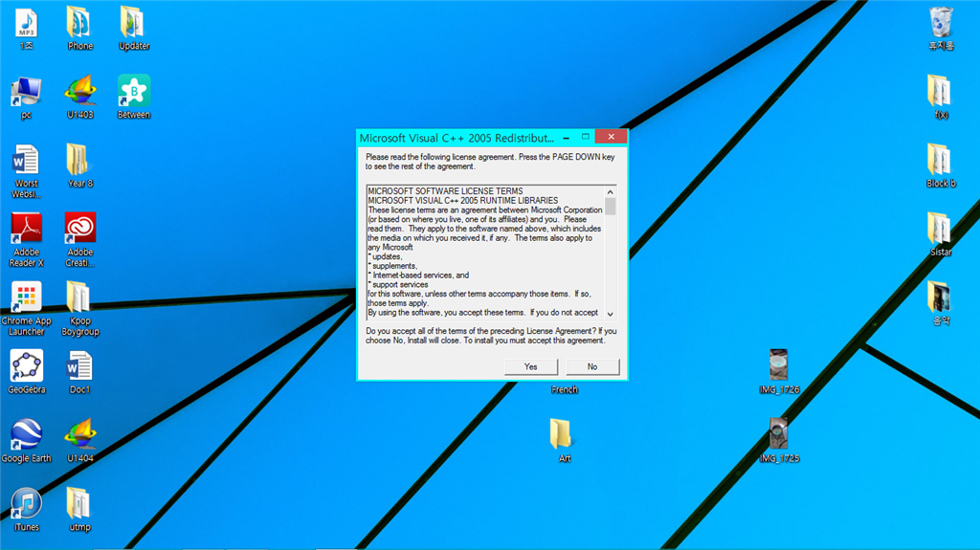980x550 pixels.
Task: Open the Sistar folder
Action: (940, 229)
